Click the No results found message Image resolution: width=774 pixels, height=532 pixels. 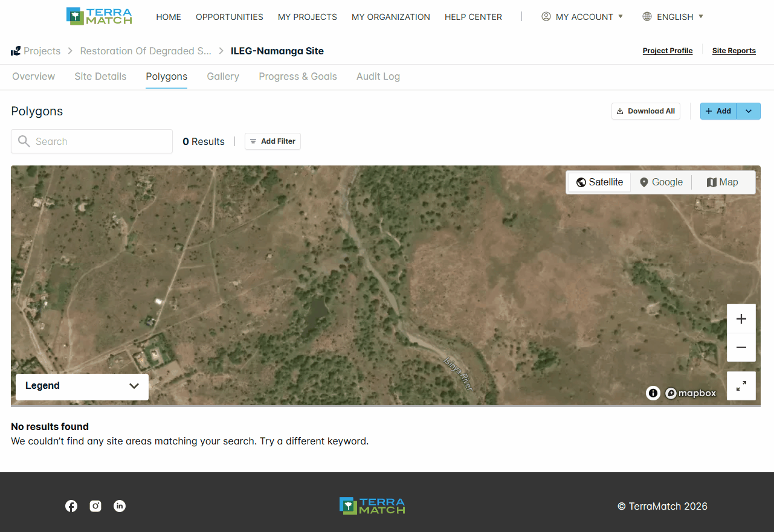(50, 426)
